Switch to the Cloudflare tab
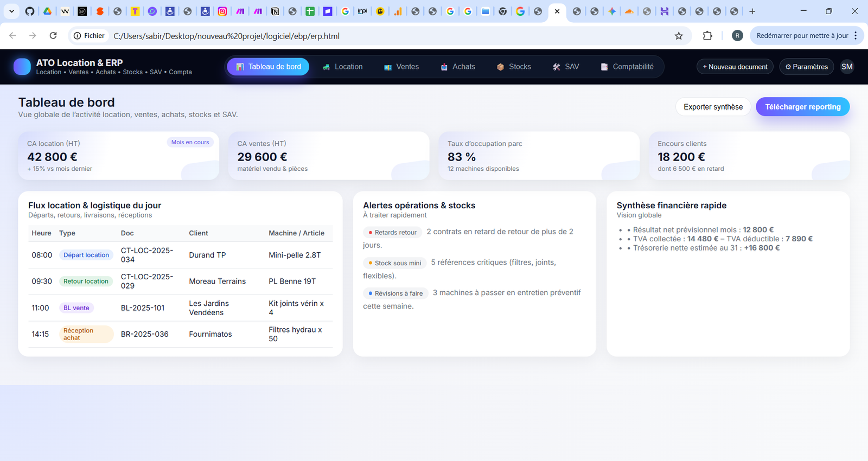868x461 pixels. (x=629, y=11)
